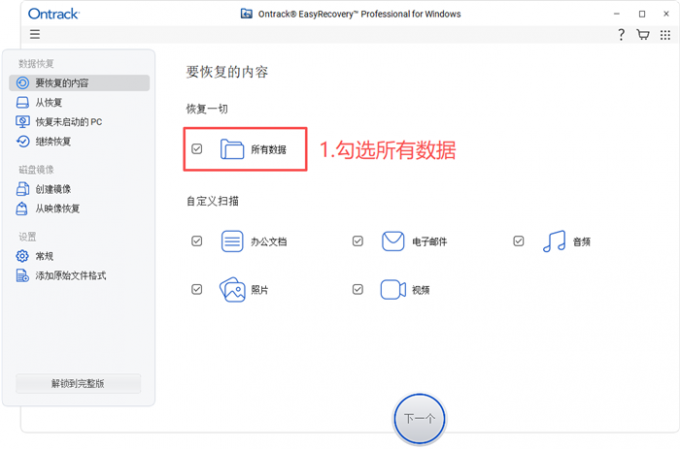This screenshot has height=449, width=680.
Task: Select 创建镜像 under 磁盘镜像
Action: click(x=52, y=189)
